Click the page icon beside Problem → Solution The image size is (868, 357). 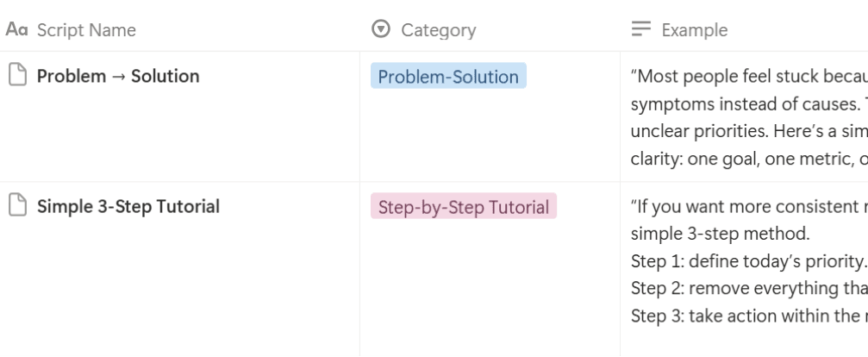tap(16, 76)
